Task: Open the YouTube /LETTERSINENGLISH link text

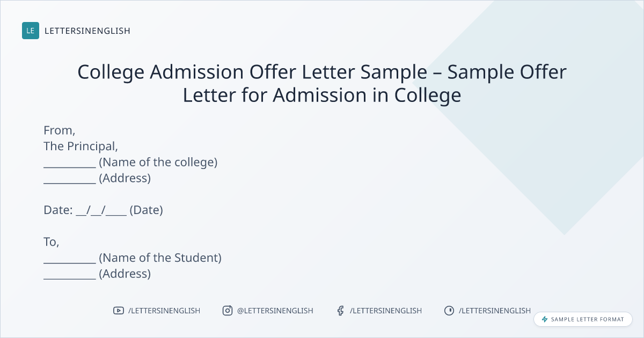Action: point(164,311)
